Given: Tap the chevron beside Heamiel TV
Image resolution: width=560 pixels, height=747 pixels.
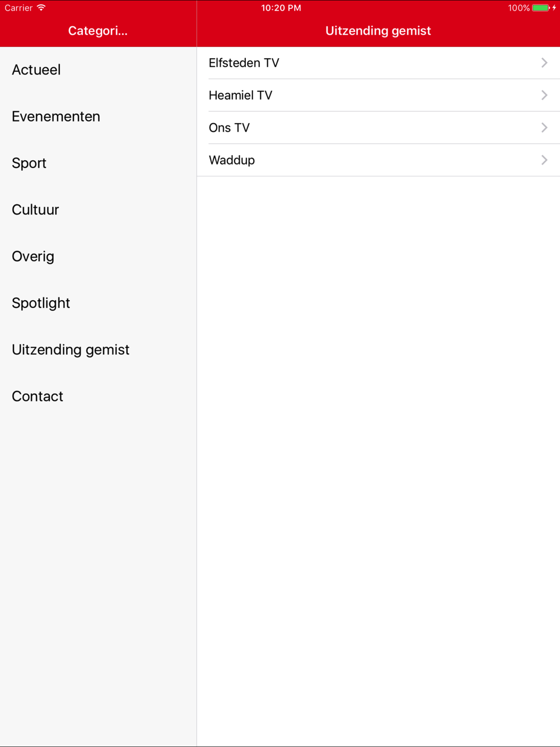Looking at the screenshot, I should coord(544,95).
